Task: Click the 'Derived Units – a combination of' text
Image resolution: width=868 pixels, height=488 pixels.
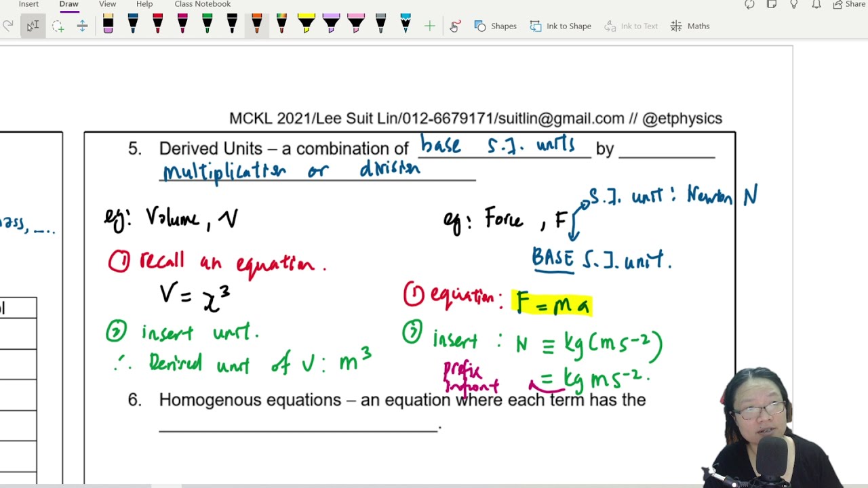Action: pyautogui.click(x=284, y=149)
